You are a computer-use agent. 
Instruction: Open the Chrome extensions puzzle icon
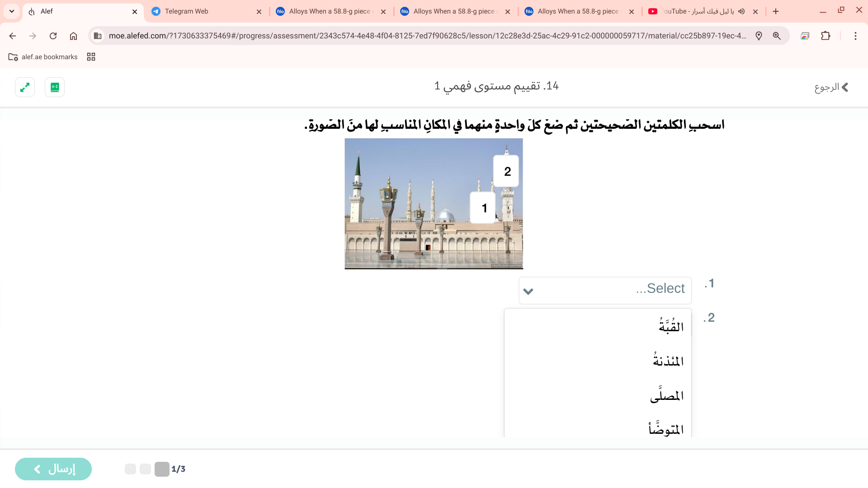(x=826, y=36)
